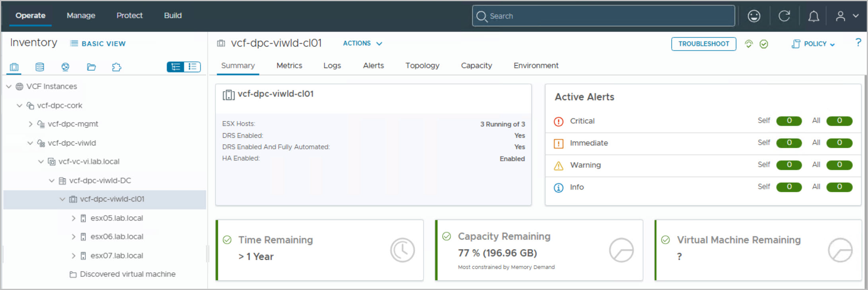This screenshot has width=868, height=290.
Task: Click the green checkmark compliance icon
Action: [x=764, y=44]
